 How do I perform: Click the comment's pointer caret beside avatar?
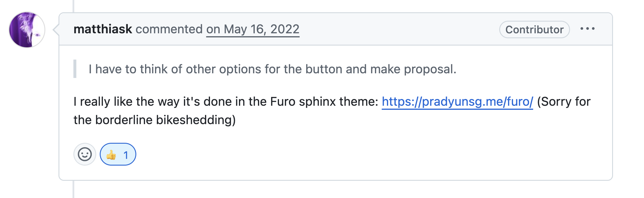coord(56,29)
